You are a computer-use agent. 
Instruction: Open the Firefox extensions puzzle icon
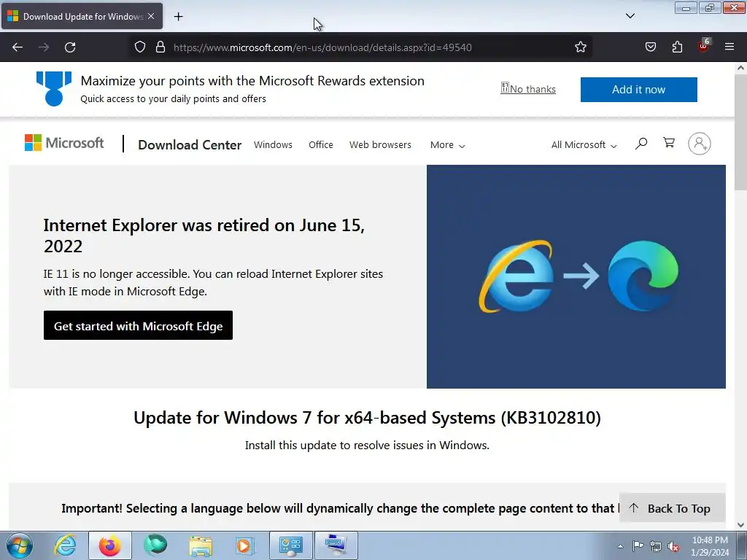point(677,47)
